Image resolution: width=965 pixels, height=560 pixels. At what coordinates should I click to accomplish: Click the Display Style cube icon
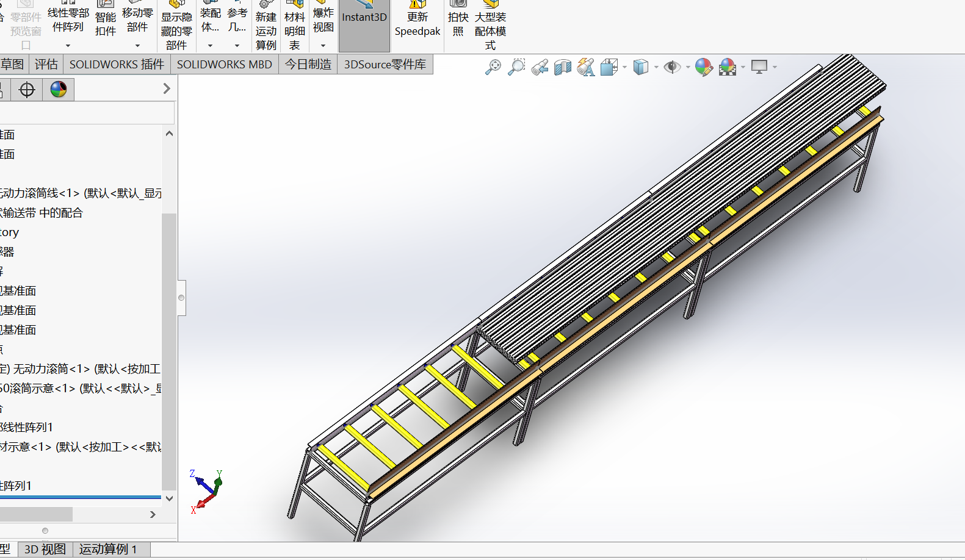point(641,66)
